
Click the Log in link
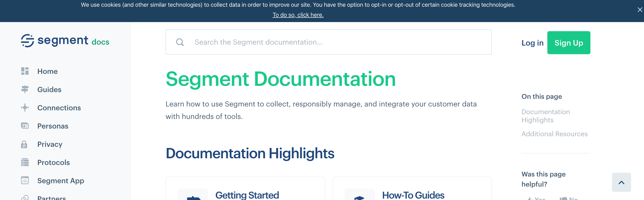click(x=533, y=43)
